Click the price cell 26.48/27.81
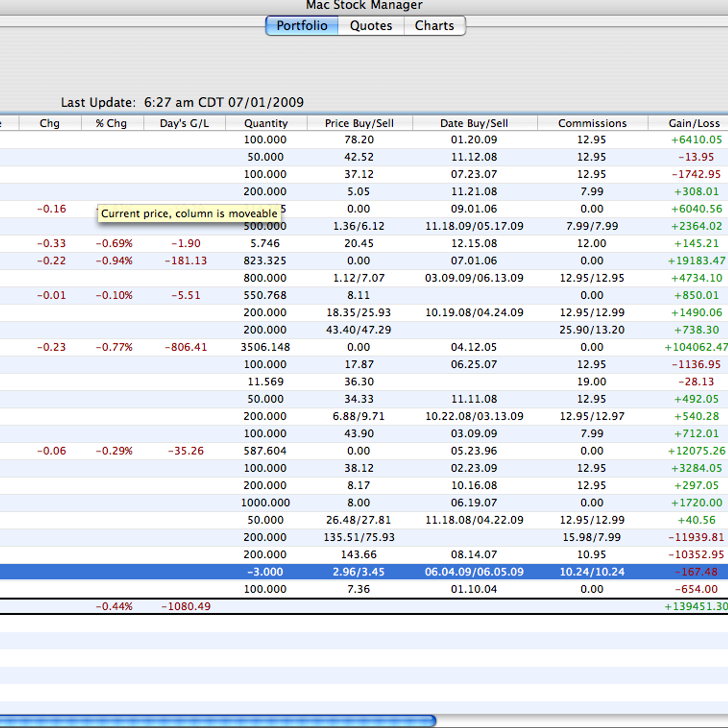 (x=359, y=520)
